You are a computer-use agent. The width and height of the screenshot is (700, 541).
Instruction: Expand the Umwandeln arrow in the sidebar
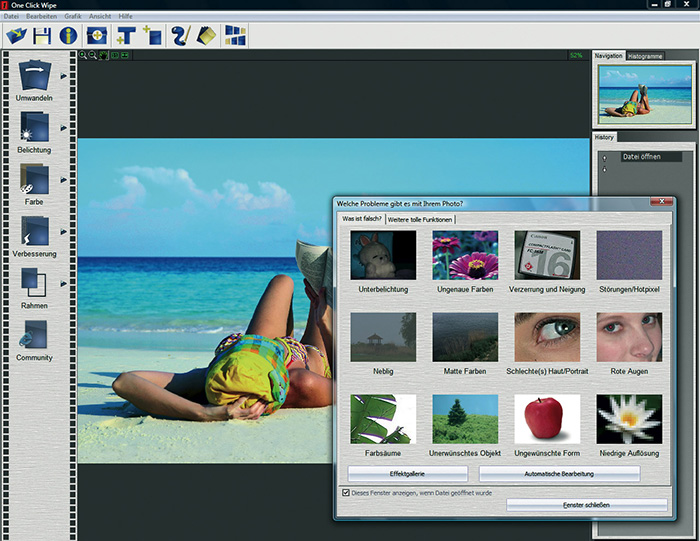click(64, 75)
